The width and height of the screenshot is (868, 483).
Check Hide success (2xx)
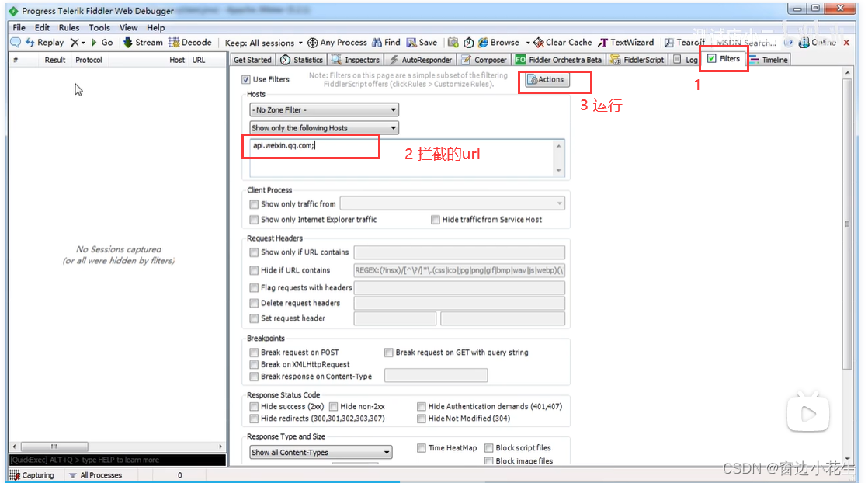[254, 407]
